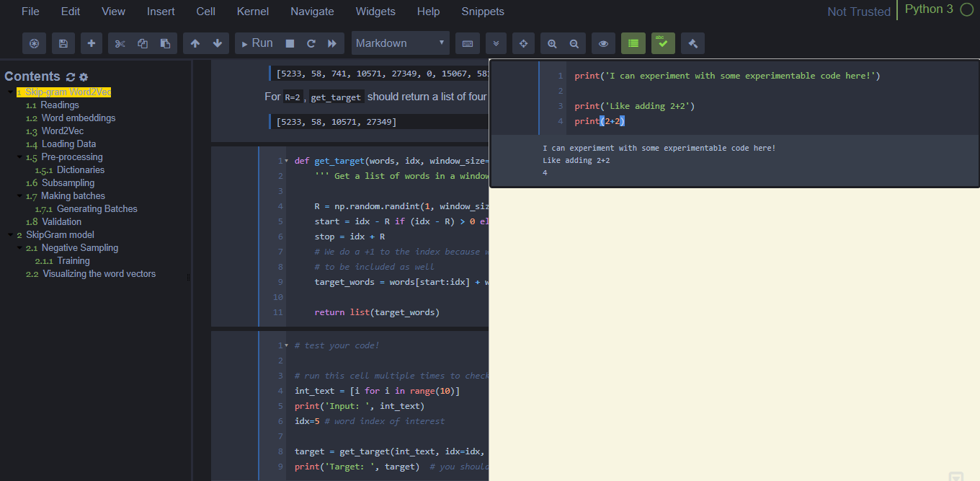
Task: Cut selected cells with the scissors icon
Action: point(120,43)
